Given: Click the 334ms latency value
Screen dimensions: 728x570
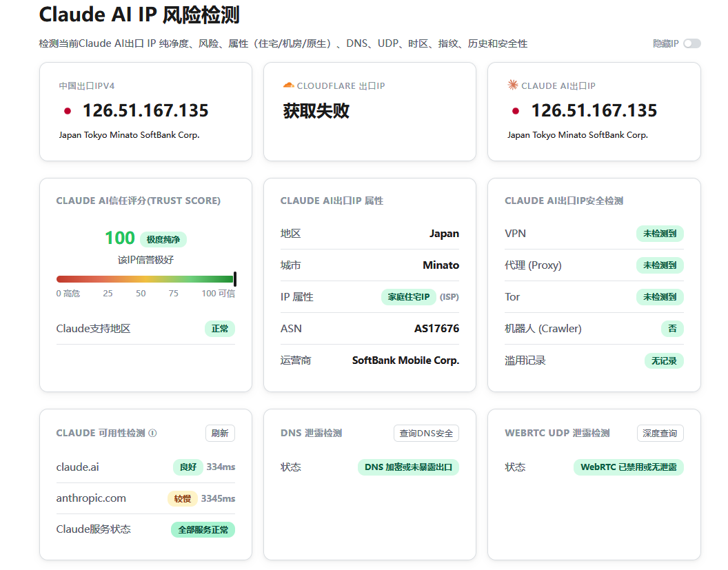Looking at the screenshot, I should [221, 467].
